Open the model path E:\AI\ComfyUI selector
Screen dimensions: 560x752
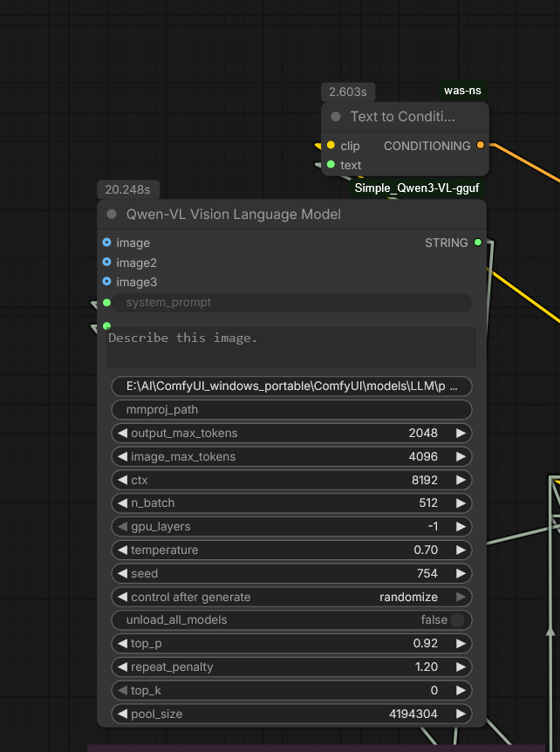[291, 386]
